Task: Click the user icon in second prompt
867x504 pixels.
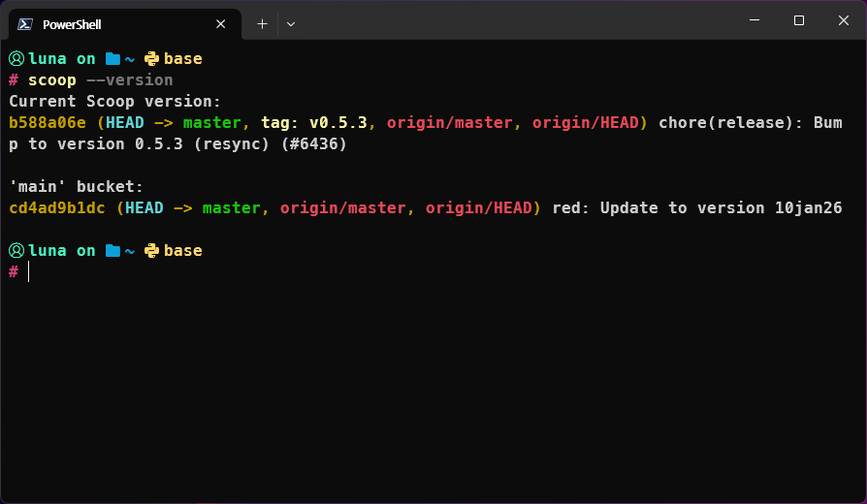Action: [x=16, y=250]
